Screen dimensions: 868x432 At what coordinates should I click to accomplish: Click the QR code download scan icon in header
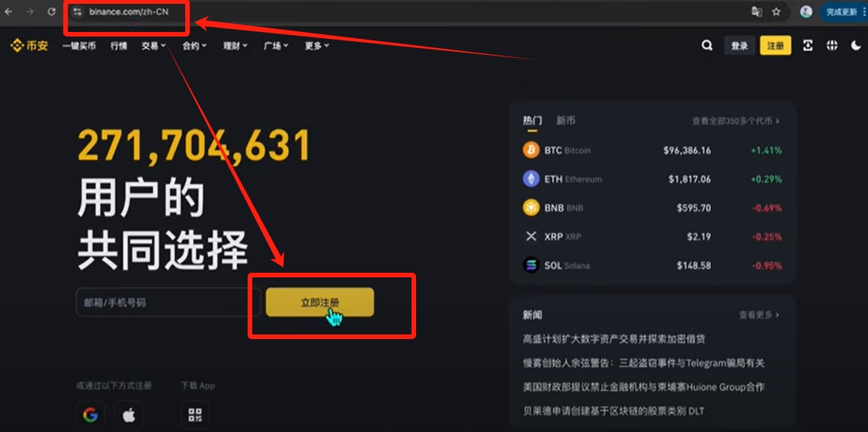pyautogui.click(x=808, y=46)
